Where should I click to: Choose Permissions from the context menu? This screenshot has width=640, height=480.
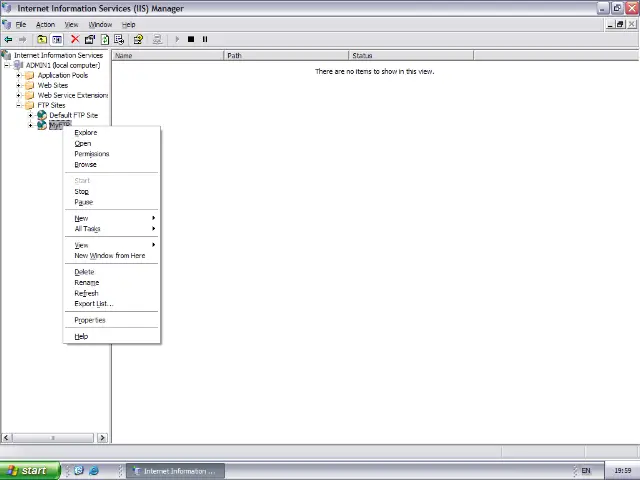111,154
